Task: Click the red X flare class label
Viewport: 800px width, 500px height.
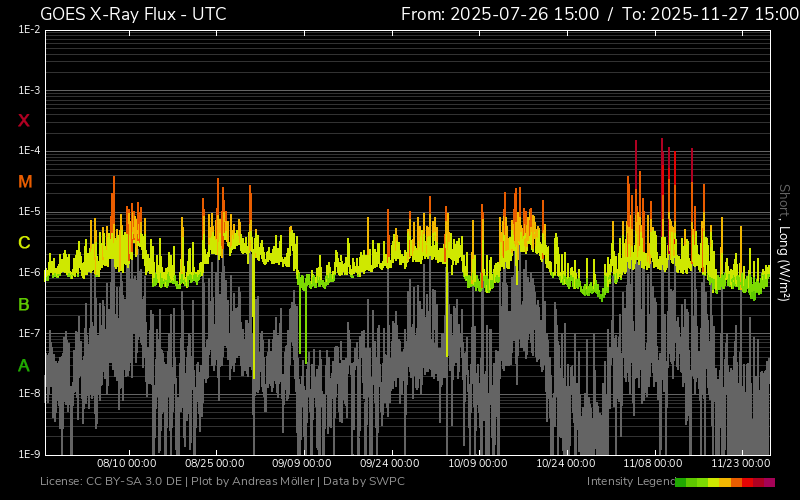Action: (24, 121)
